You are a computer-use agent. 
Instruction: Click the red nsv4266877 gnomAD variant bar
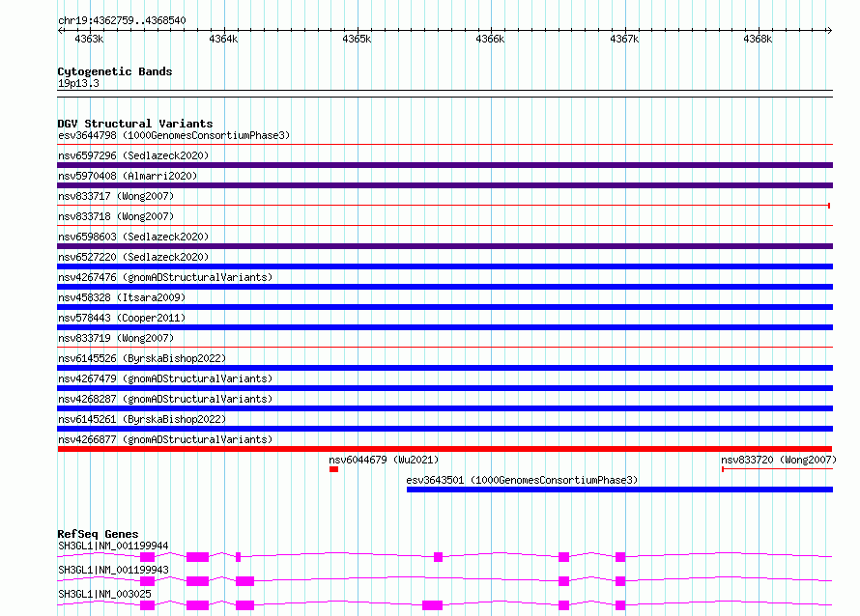tap(444, 449)
